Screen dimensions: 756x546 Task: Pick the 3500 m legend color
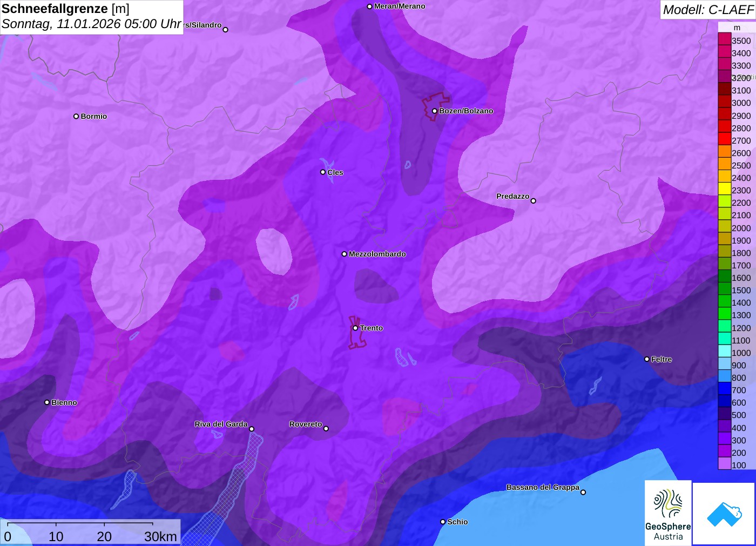724,40
